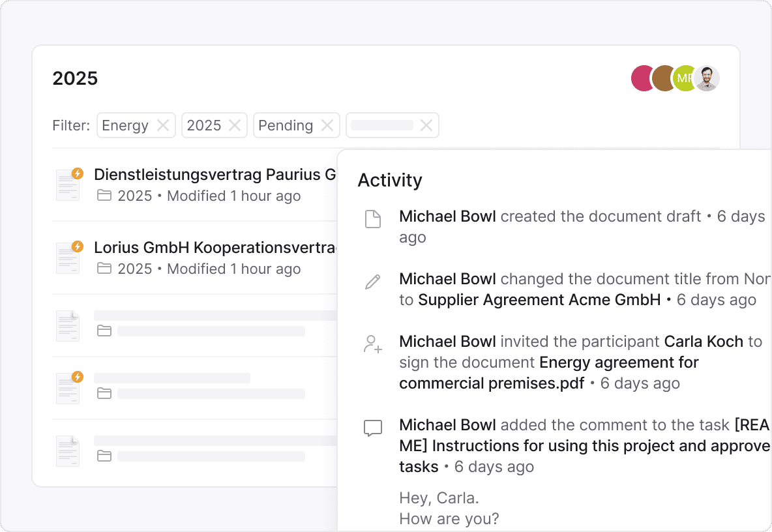Open the profile photo avatar
772x532 pixels.
click(707, 78)
